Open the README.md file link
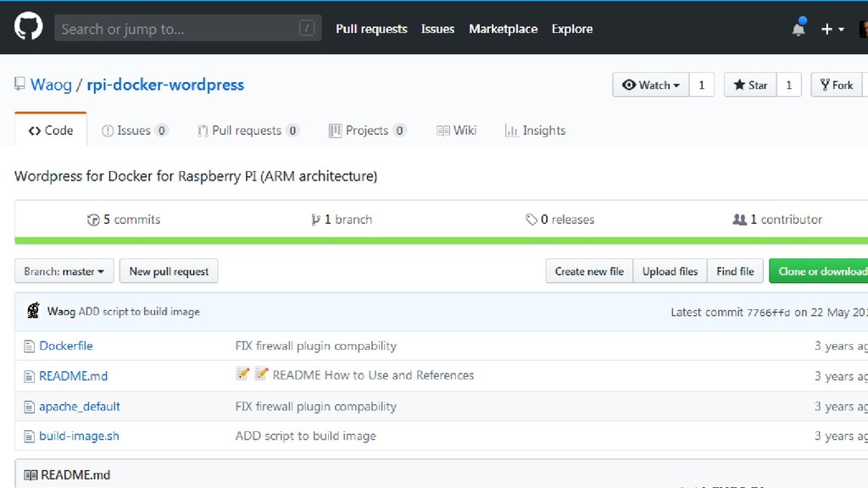 [73, 376]
